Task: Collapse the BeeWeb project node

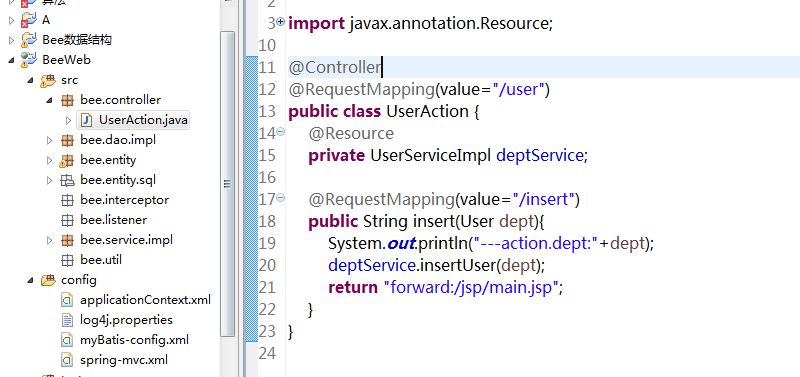Action: (11, 60)
